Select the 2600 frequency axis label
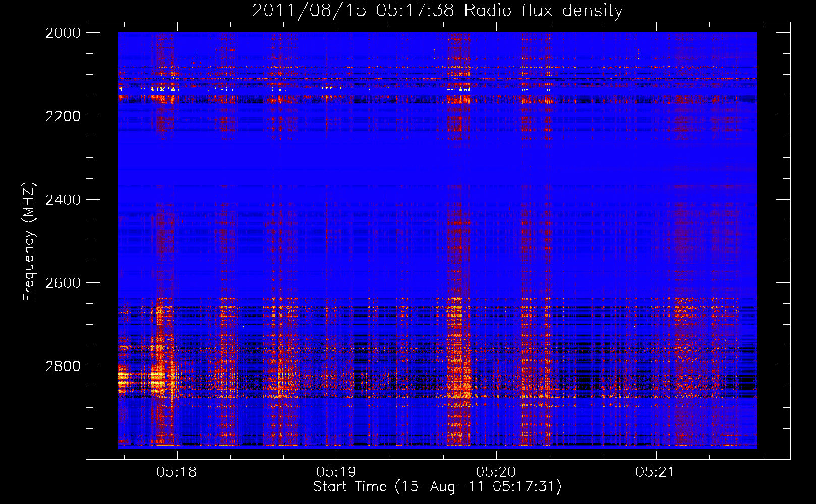Image resolution: width=816 pixels, height=504 pixels. 63,283
